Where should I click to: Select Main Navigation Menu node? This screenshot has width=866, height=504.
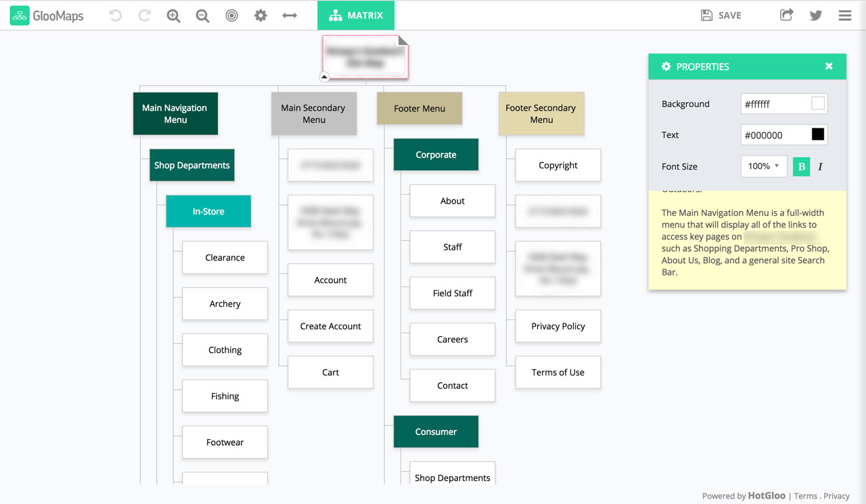click(x=175, y=114)
